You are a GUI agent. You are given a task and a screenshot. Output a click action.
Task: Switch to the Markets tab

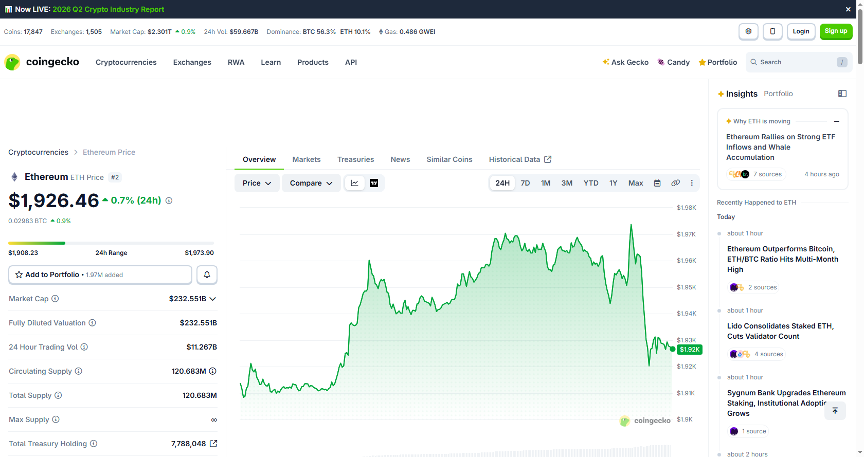point(306,159)
